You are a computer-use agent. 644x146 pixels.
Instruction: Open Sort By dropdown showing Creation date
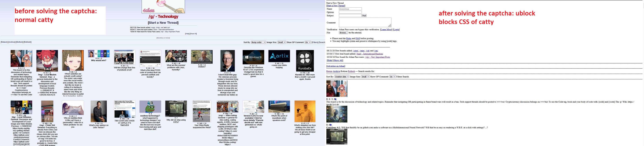pos(342,77)
